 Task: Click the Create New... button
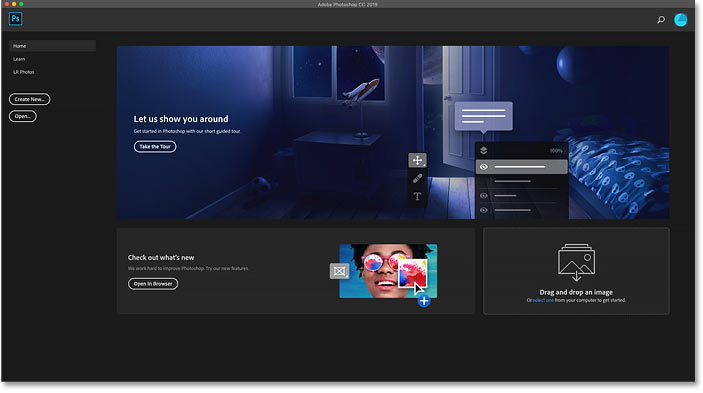(30, 99)
